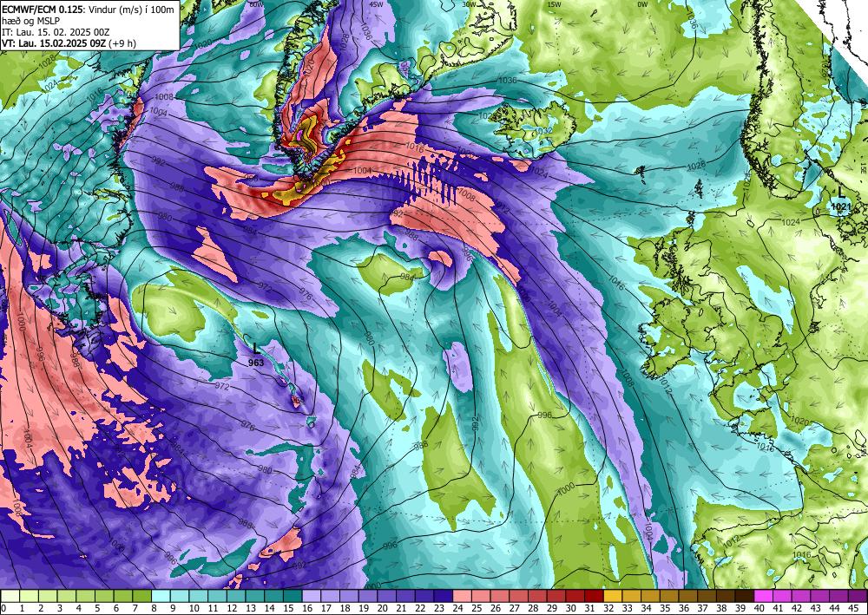Click the 'VT: Lau. 15.02.2025 09Z (+9 h)' line

pyautogui.click(x=69, y=43)
